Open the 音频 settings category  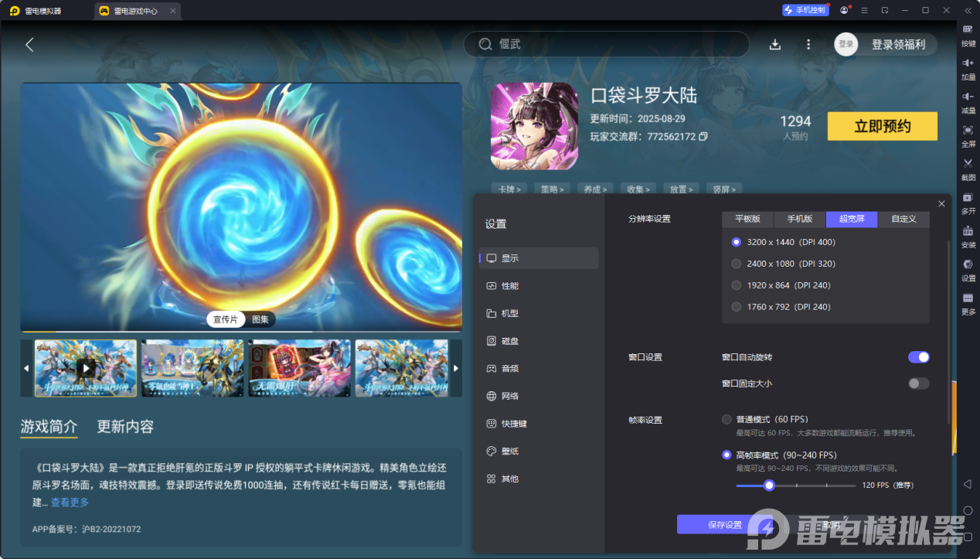pos(539,369)
